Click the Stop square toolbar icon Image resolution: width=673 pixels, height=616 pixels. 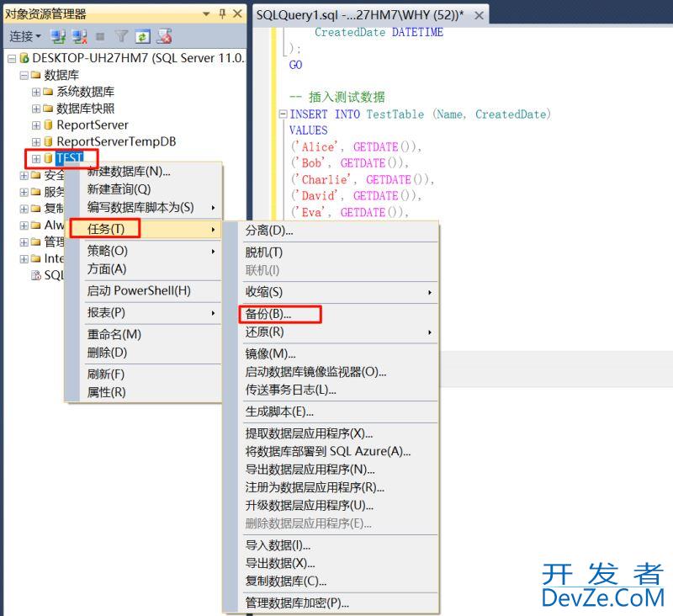point(99,37)
